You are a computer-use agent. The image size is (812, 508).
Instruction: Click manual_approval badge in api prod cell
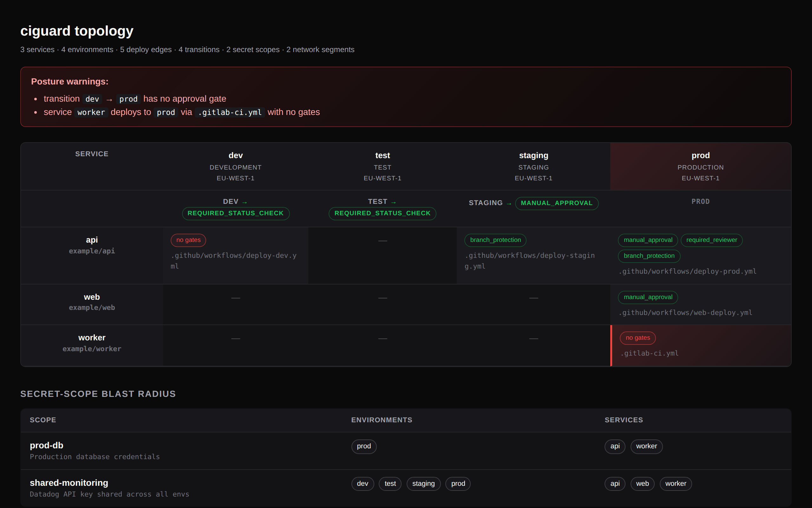pyautogui.click(x=648, y=240)
